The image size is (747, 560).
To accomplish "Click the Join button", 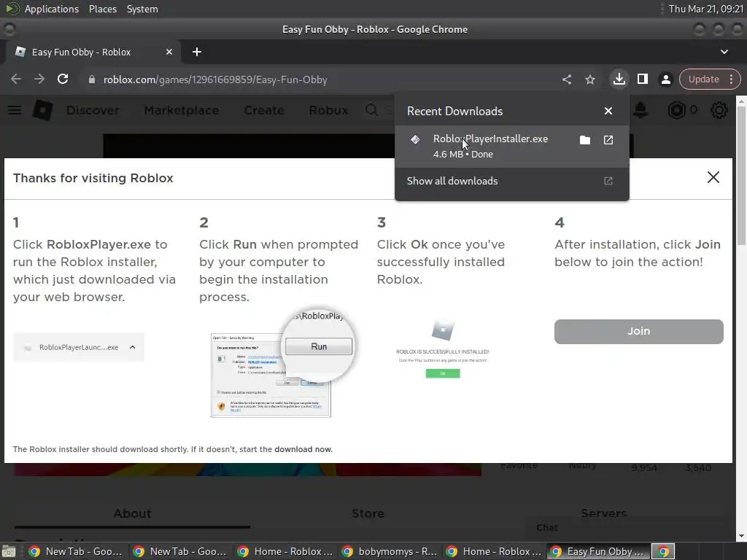I will 638,332.
